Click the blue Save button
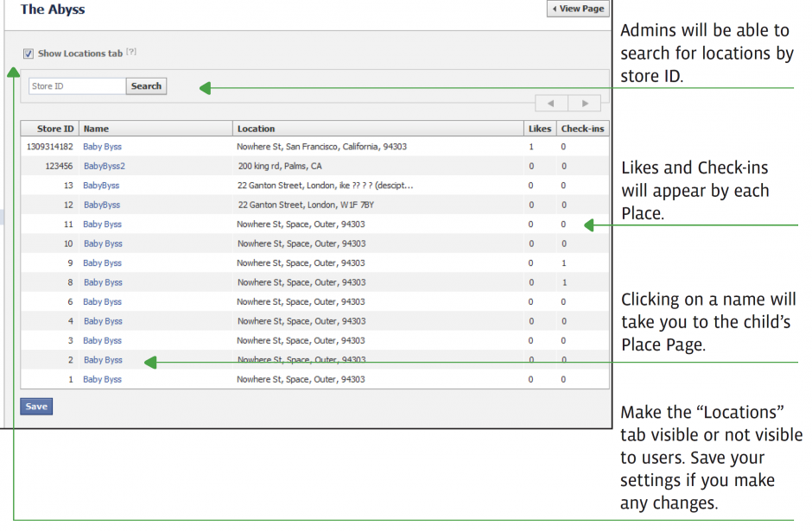The width and height of the screenshot is (812, 531). point(36,407)
